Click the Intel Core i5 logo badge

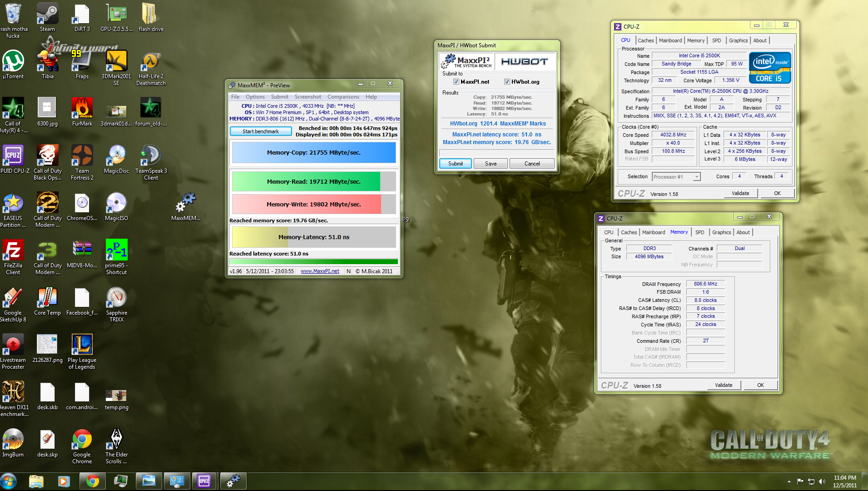tap(770, 68)
